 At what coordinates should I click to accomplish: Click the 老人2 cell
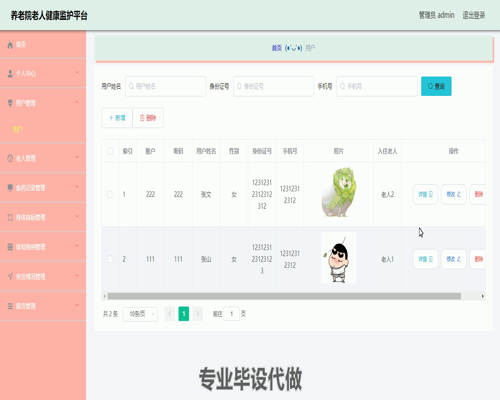(387, 194)
